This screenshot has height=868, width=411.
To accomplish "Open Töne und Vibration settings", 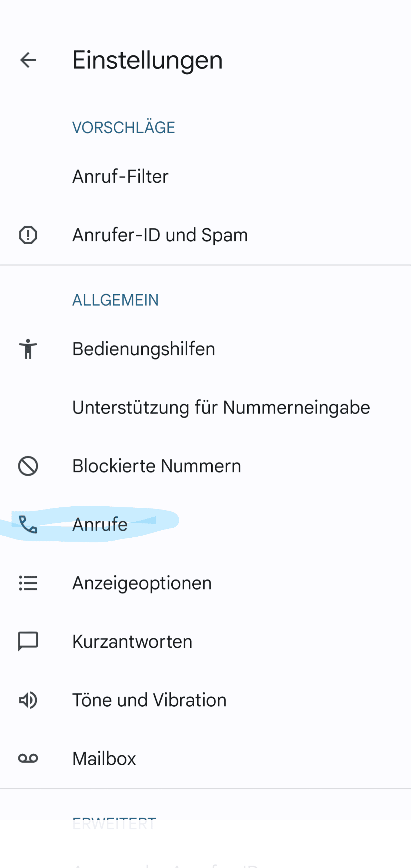I will tap(149, 700).
